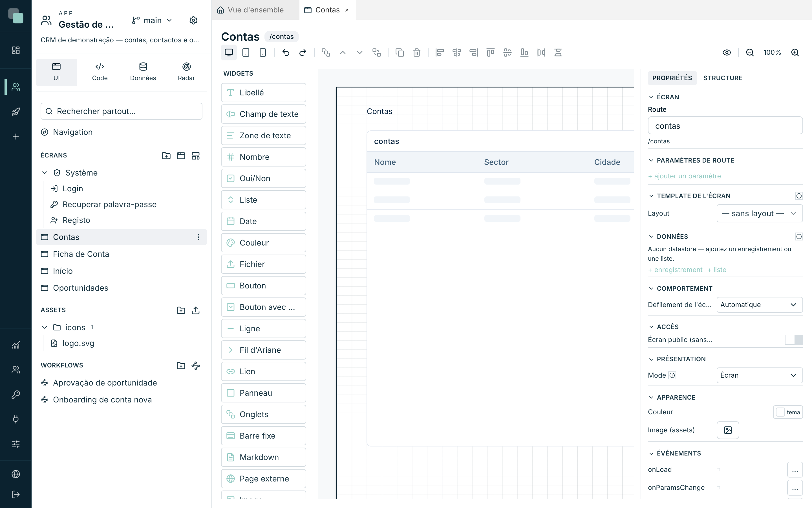Align widgets to right edge
Image resolution: width=812 pixels, height=508 pixels.
(x=473, y=52)
